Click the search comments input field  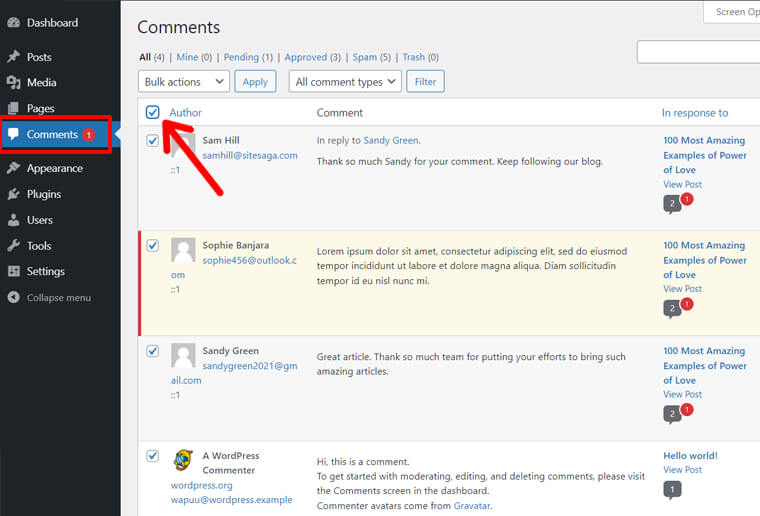[x=698, y=52]
